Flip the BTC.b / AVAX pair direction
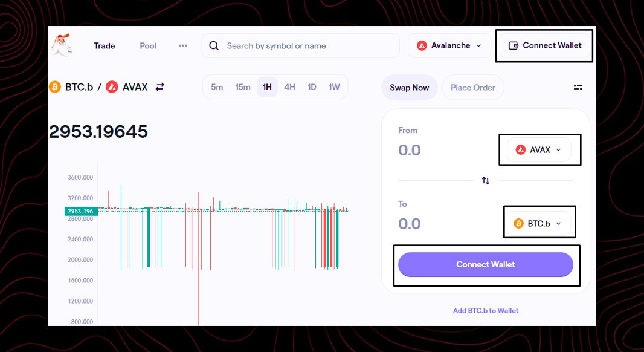 tap(159, 86)
